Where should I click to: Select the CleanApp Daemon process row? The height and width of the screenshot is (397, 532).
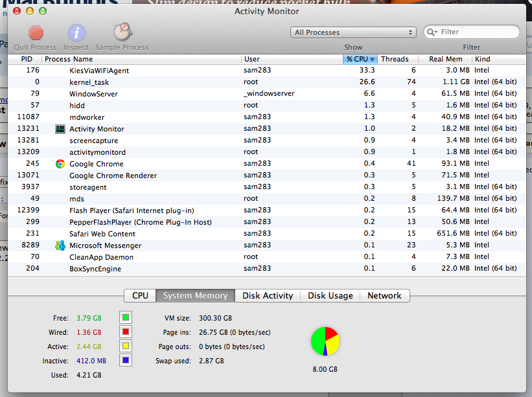click(267, 257)
